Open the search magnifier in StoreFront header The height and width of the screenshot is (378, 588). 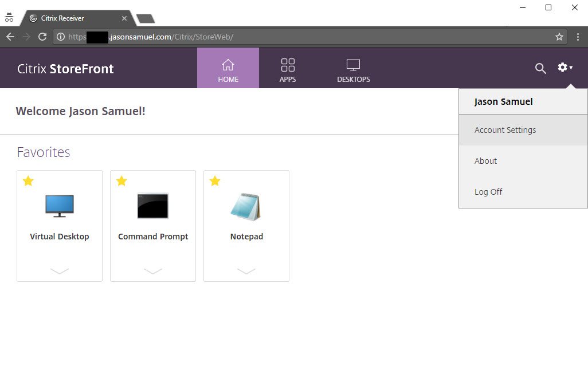(x=540, y=68)
